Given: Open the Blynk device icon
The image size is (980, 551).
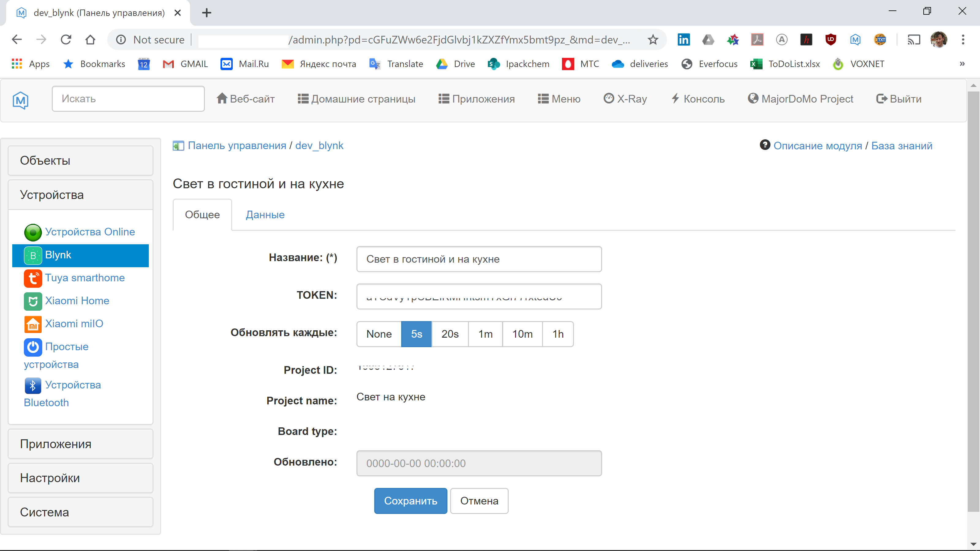Looking at the screenshot, I should [x=33, y=255].
